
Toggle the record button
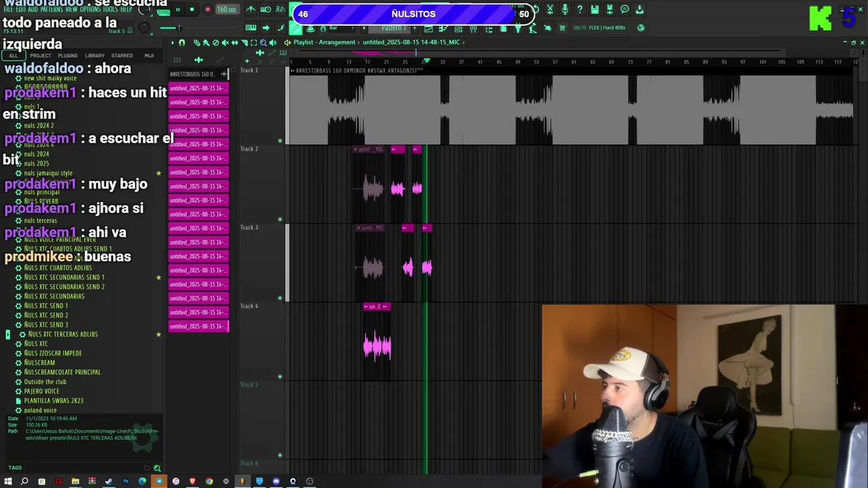208,9
